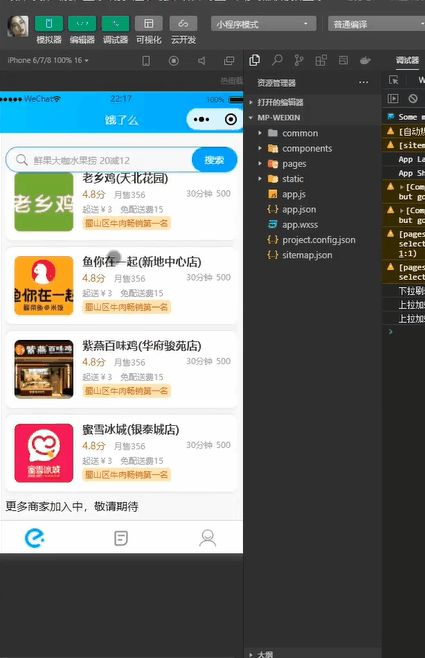The image size is (425, 658).
Task: Click the 蜜雪冰城 promo tag 眉山区牛肉畅销第一名
Action: [126, 475]
